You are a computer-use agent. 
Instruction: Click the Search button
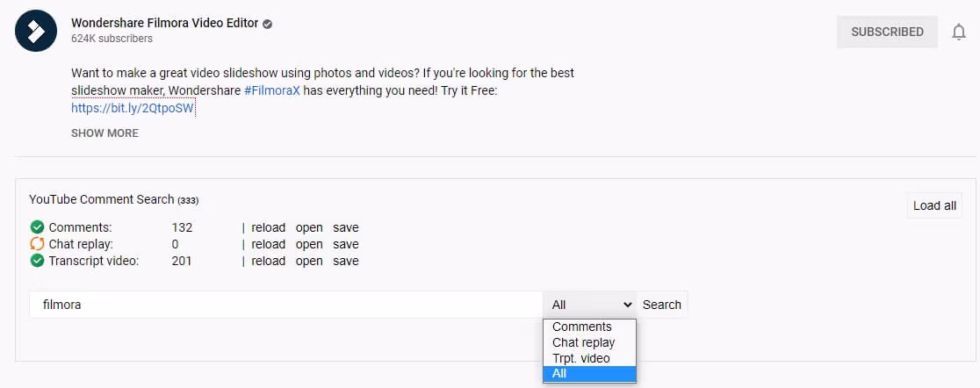661,305
